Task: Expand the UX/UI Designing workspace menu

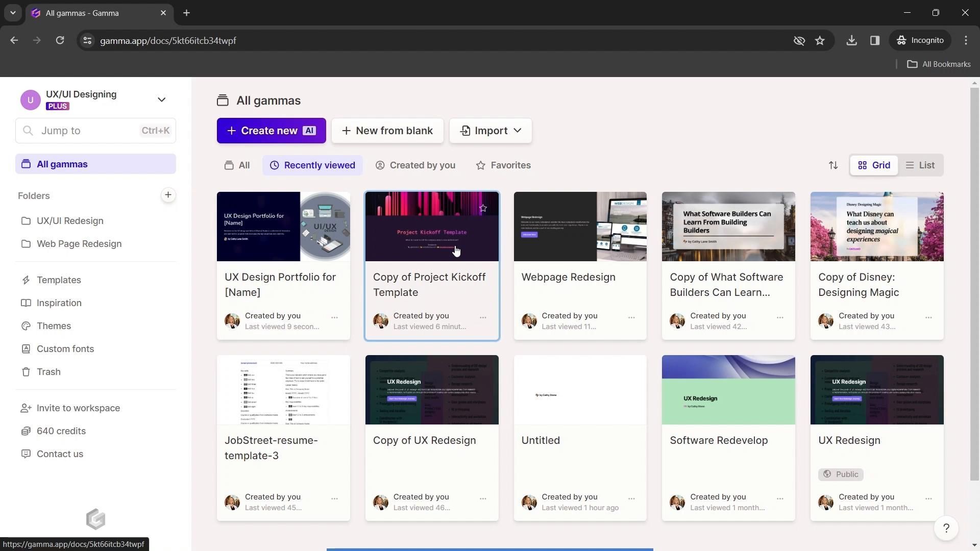Action: click(x=161, y=99)
